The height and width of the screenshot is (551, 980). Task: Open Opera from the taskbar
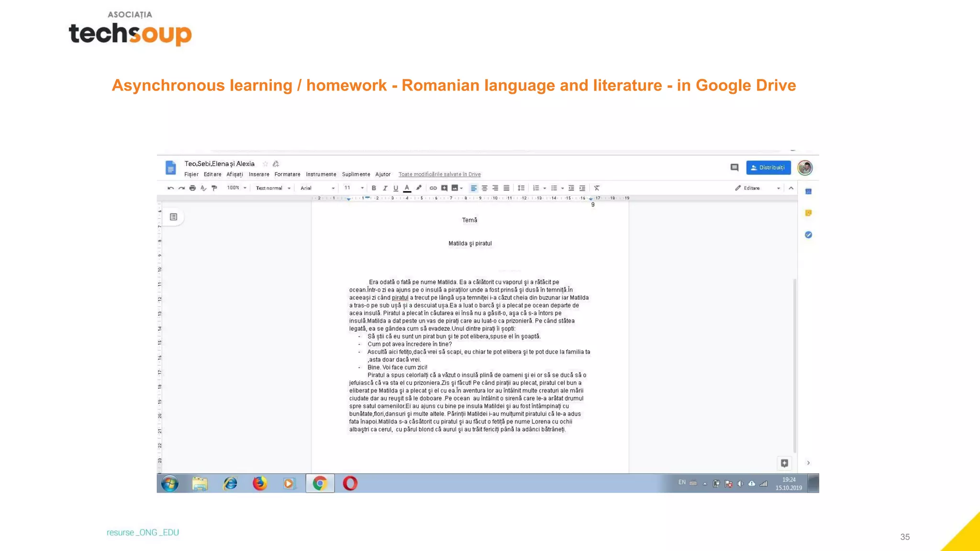coord(350,484)
